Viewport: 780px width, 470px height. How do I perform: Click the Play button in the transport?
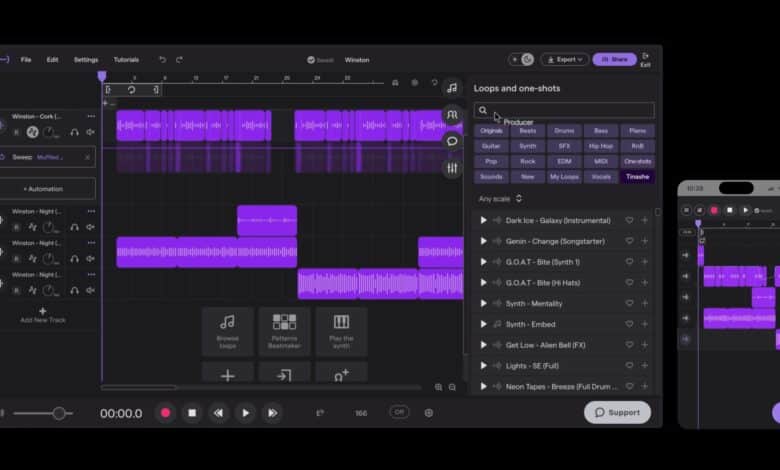pos(245,413)
